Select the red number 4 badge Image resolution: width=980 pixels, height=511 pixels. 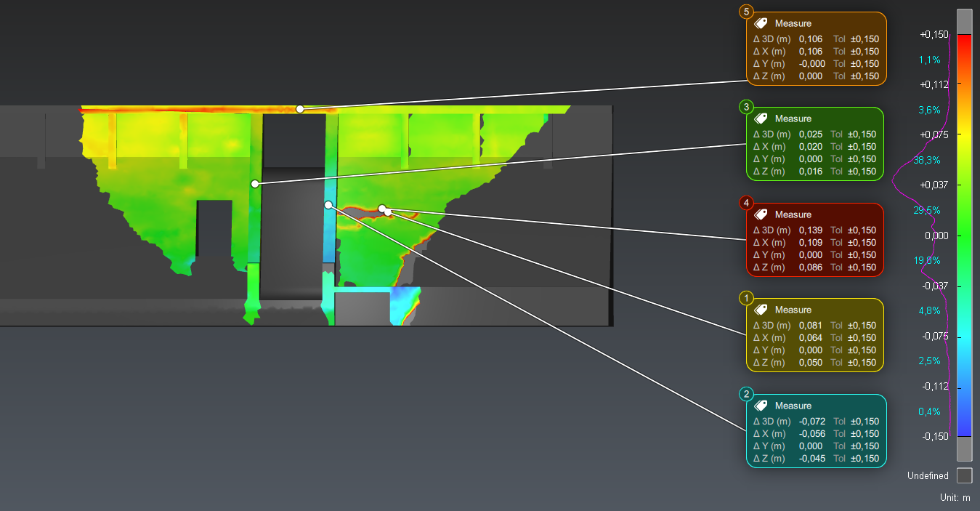(746, 204)
